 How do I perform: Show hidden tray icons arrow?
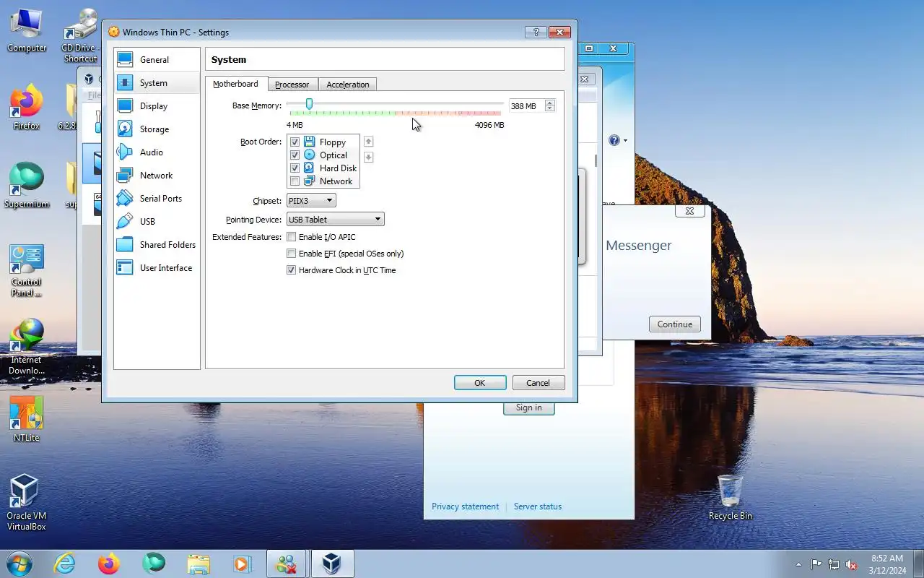798,564
